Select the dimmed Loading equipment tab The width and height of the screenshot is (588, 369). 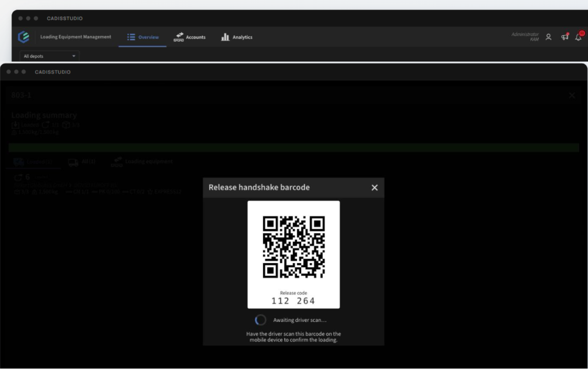(x=142, y=162)
